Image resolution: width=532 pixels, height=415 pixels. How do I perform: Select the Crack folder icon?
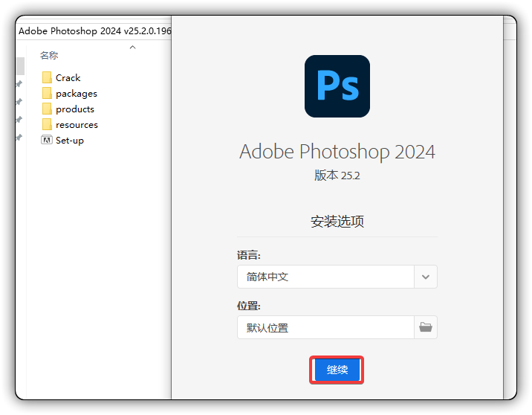pos(47,77)
